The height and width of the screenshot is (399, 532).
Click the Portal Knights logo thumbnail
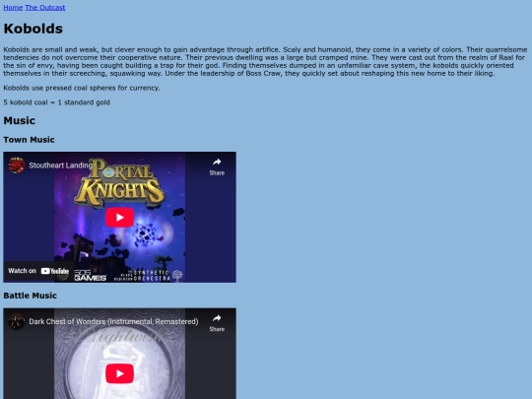pos(119,183)
